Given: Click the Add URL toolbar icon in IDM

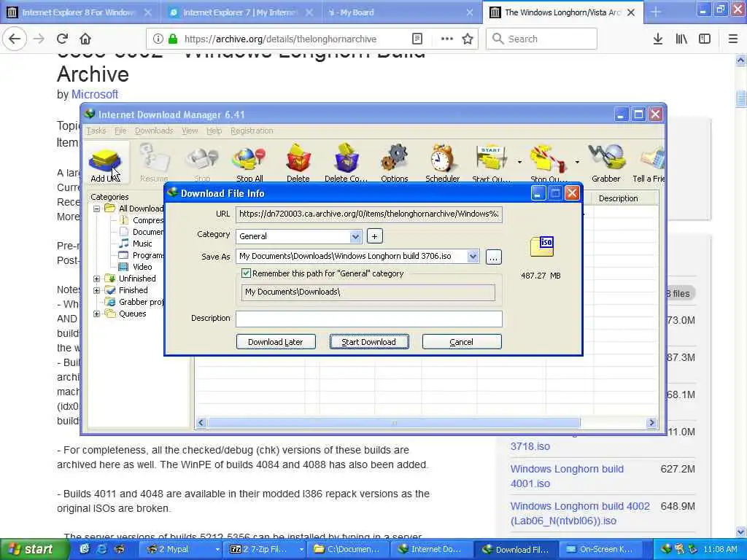Looking at the screenshot, I should (x=105, y=164).
